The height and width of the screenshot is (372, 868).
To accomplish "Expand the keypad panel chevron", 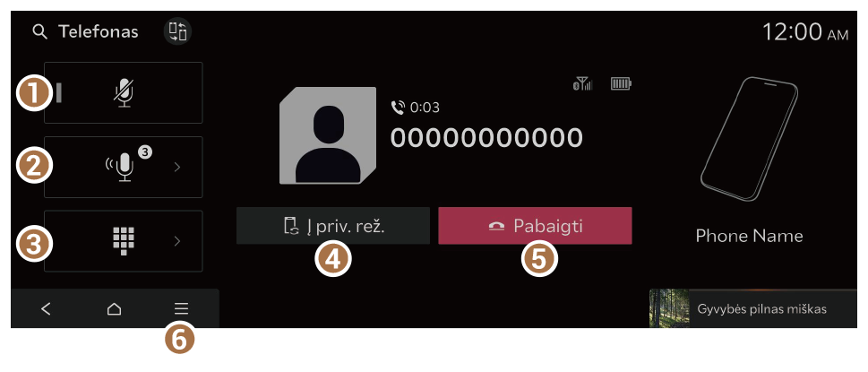I will 177,241.
